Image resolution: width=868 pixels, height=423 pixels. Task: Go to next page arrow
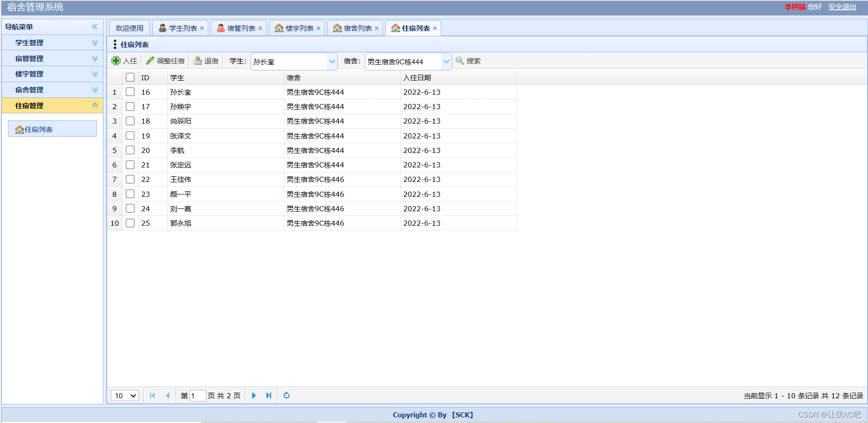[254, 395]
